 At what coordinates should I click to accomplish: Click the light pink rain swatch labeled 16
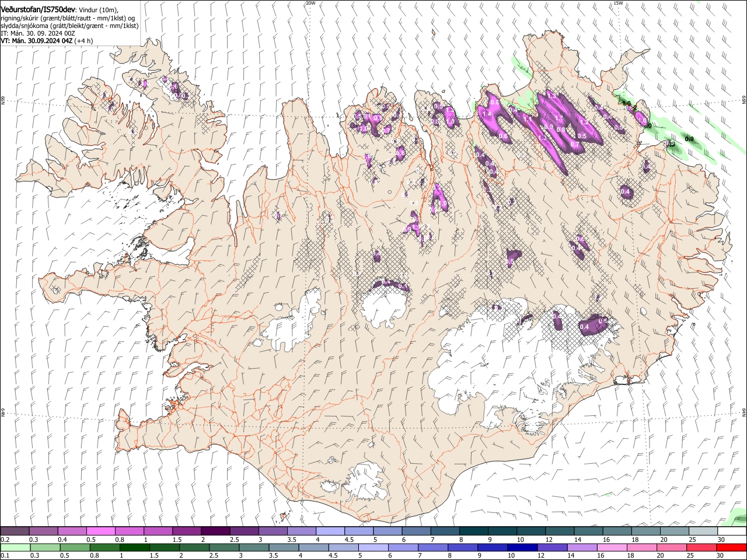click(612, 547)
